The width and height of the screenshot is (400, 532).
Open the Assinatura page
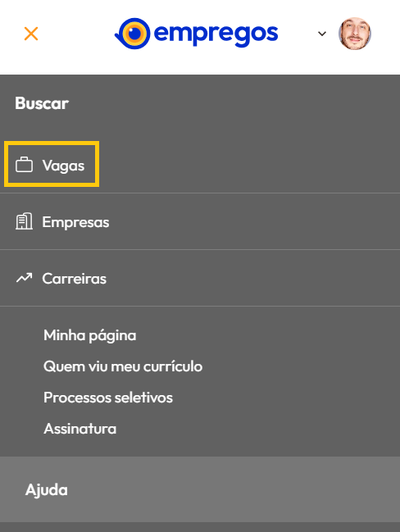tap(80, 429)
